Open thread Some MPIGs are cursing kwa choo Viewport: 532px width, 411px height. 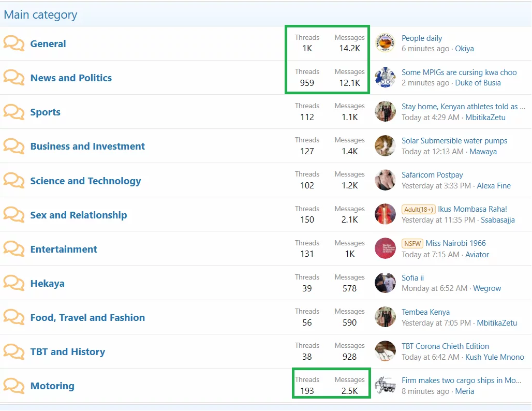pyautogui.click(x=459, y=72)
